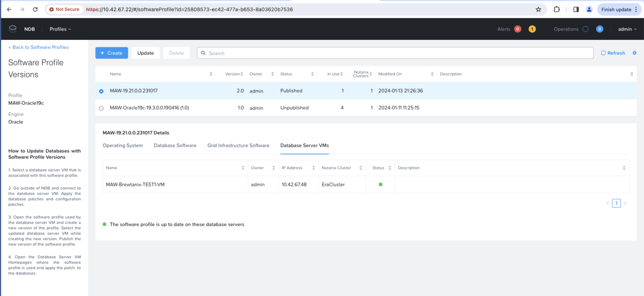644x296 pixels.
Task: Open table settings gear icon
Action: tap(634, 53)
